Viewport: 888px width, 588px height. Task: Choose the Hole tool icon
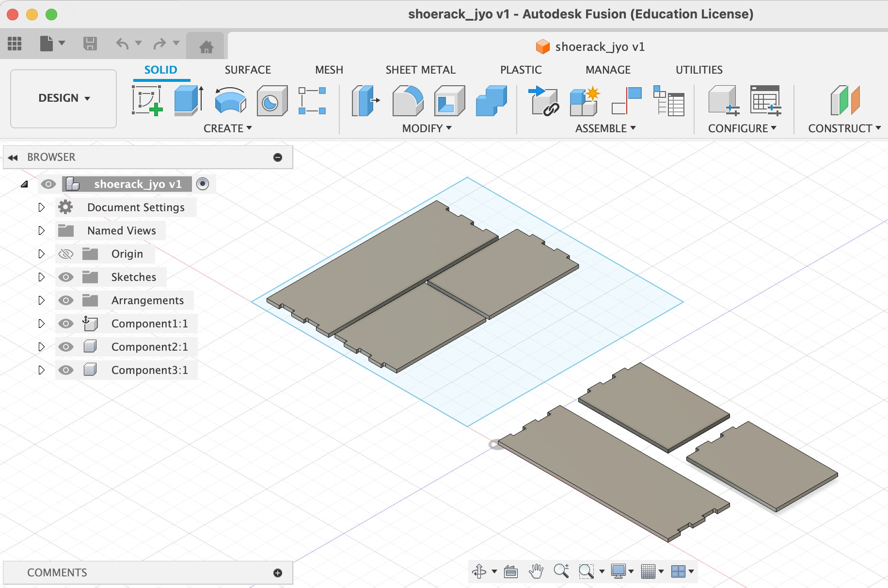coord(272,100)
